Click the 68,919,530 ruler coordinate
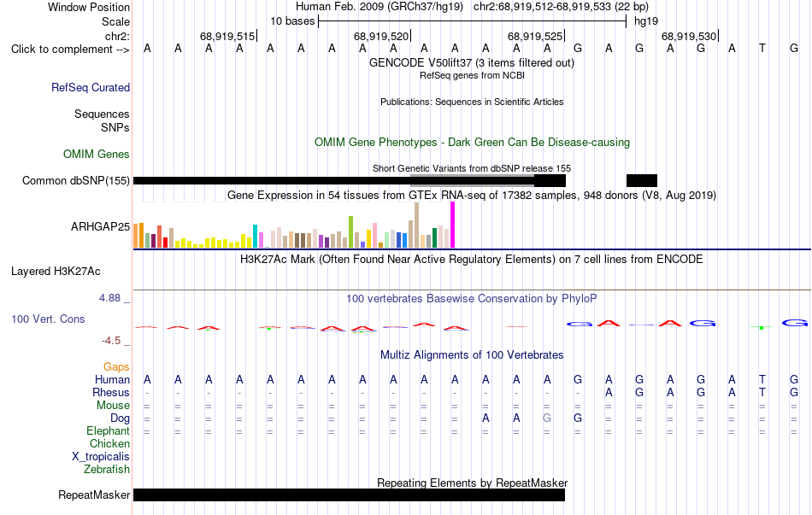This screenshot has width=812, height=515. point(689,36)
